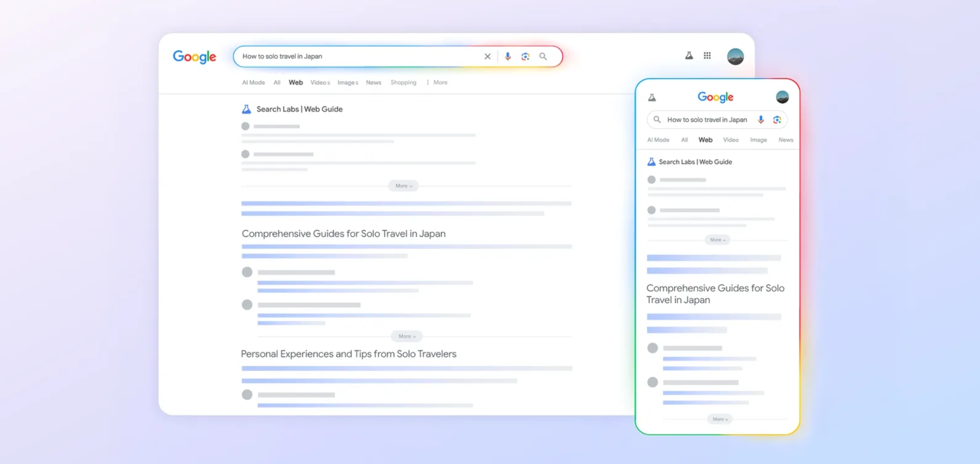Click the Google logo in desktop window
The height and width of the screenshot is (464, 980).
point(194,57)
